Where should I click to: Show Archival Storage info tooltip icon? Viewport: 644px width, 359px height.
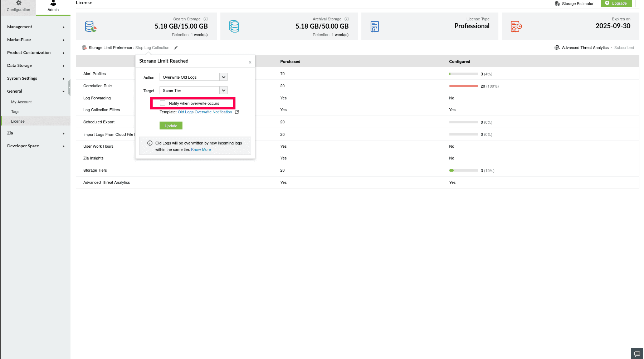point(347,19)
